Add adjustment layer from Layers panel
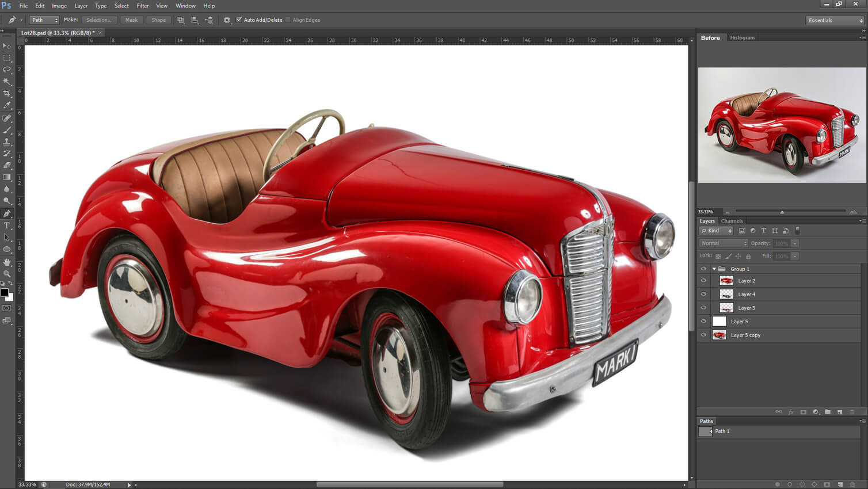Viewport: 868px width, 489px height. point(816,412)
